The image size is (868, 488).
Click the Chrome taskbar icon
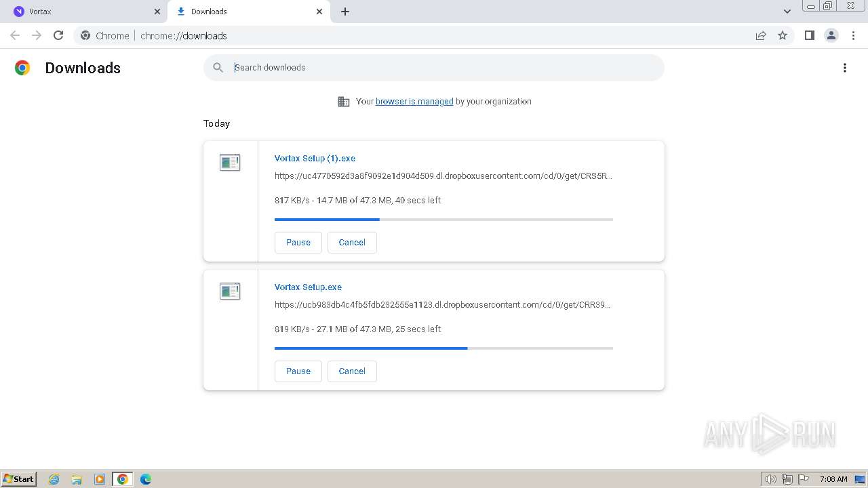pyautogui.click(x=123, y=479)
